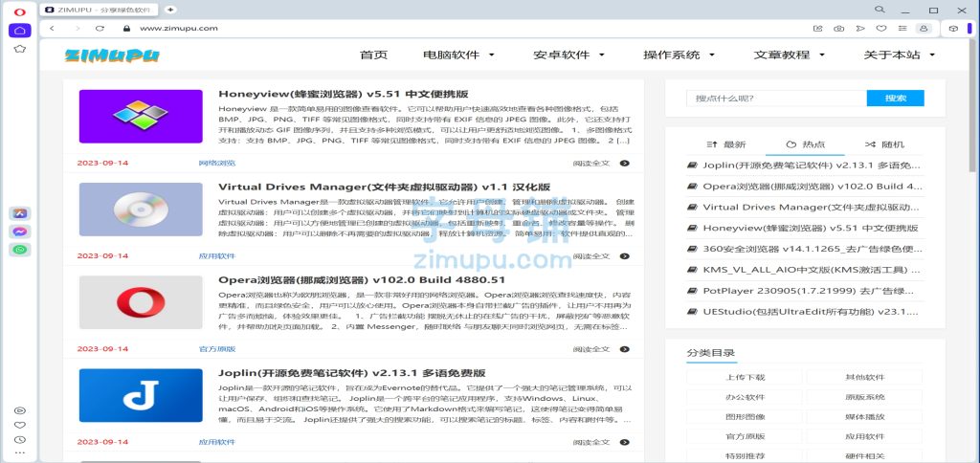Viewport: 980px width, 463px height.
Task: Open a new tab with plus button
Action: click(x=170, y=10)
